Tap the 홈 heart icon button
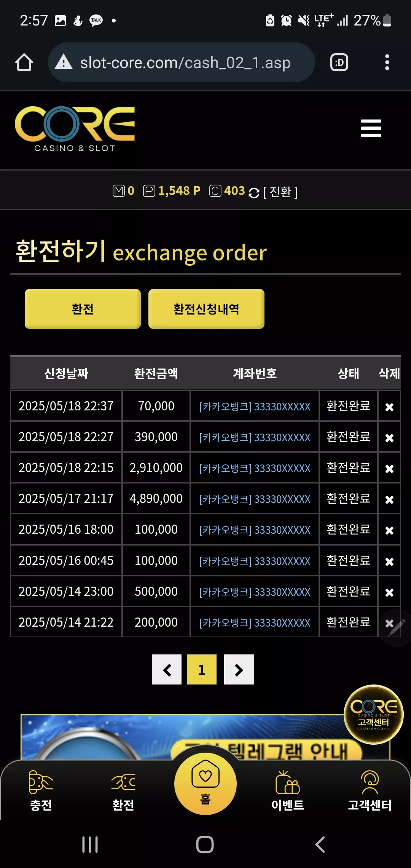The height and width of the screenshot is (868, 411). pos(205,783)
